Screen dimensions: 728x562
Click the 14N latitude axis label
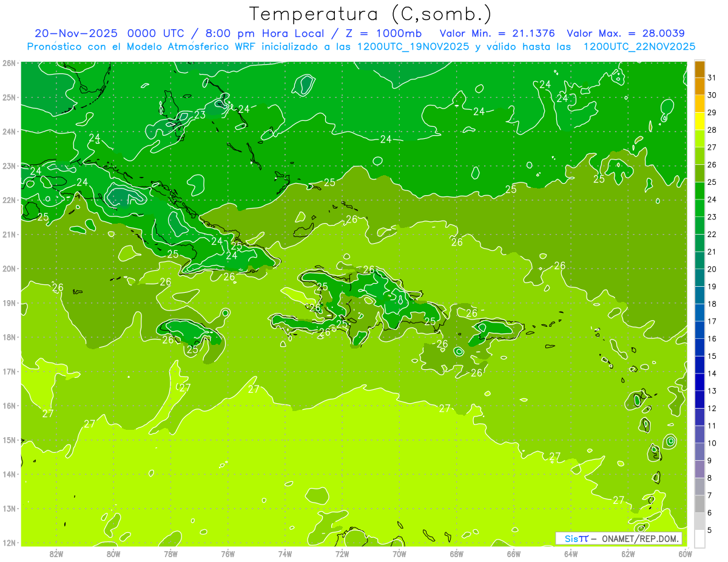point(9,474)
